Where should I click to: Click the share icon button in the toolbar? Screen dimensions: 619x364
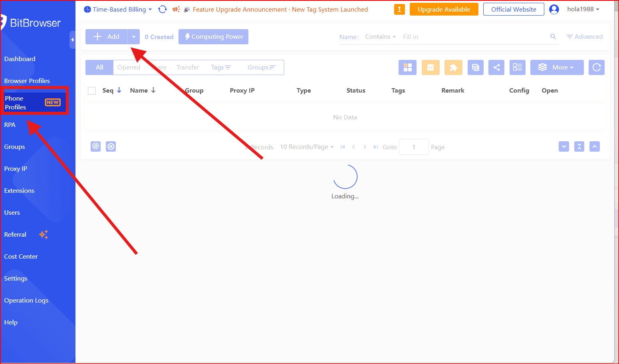496,67
